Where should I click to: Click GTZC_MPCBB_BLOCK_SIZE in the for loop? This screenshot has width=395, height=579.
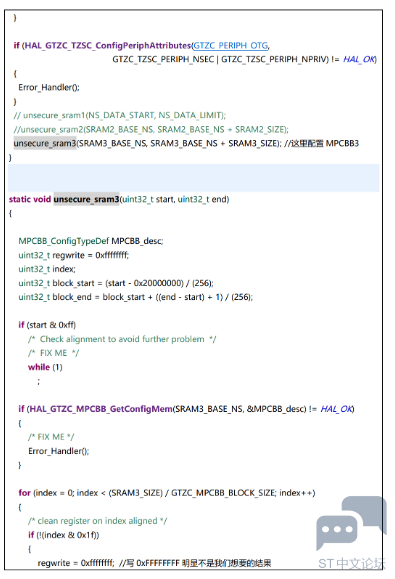click(224, 493)
